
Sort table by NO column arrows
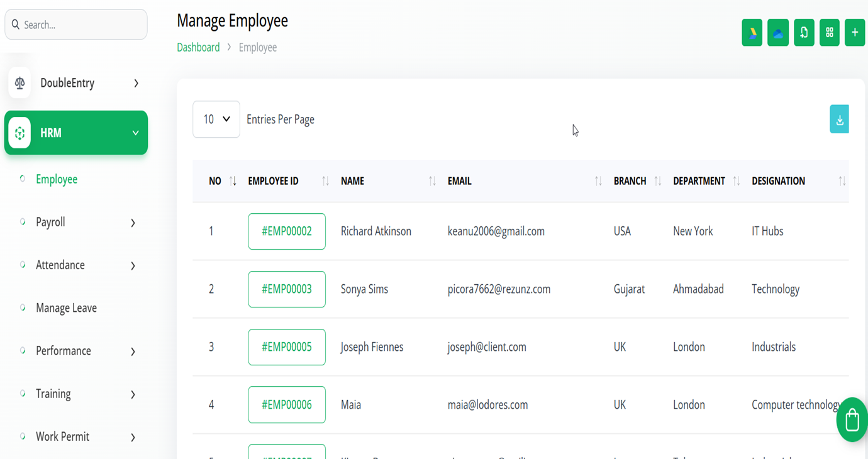coord(233,181)
